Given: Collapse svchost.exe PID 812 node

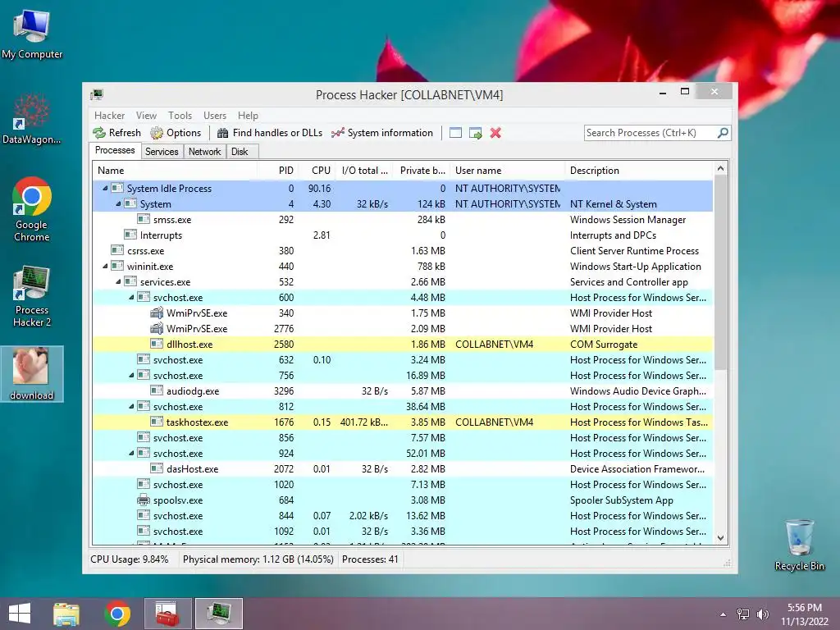Looking at the screenshot, I should click(131, 407).
